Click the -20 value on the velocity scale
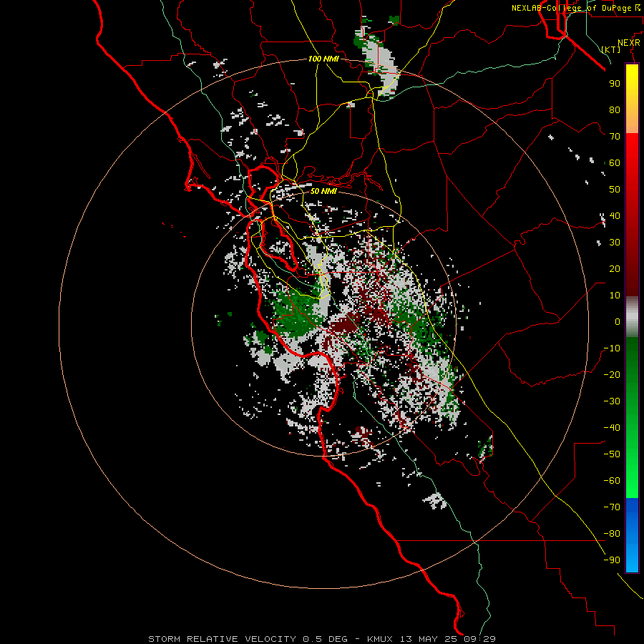Viewport: 644px width, 644px height. point(612,374)
